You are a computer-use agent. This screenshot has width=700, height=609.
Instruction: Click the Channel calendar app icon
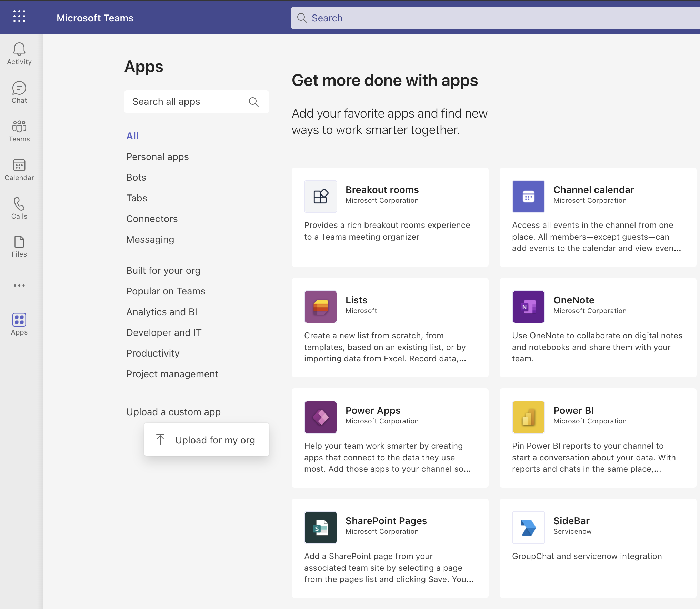(x=529, y=197)
